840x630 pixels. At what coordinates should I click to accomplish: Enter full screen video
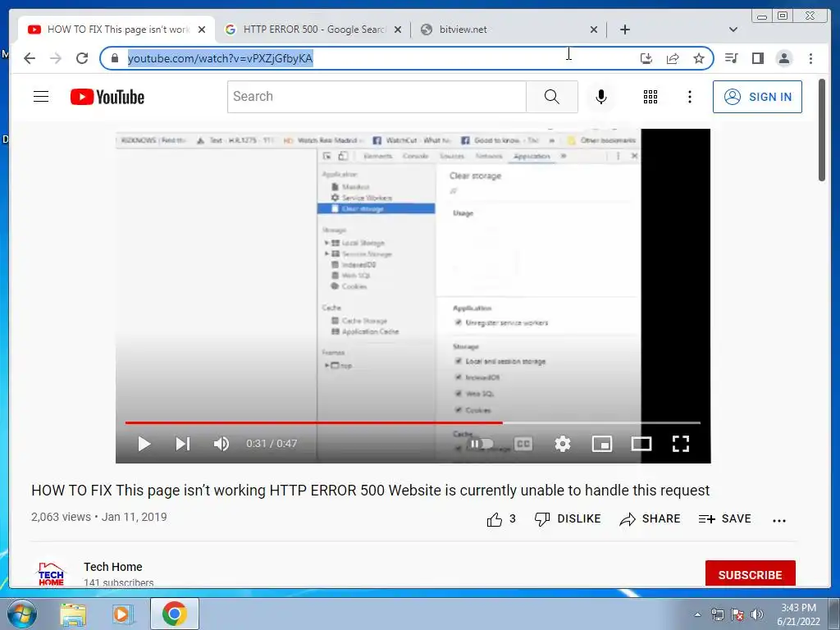click(680, 444)
